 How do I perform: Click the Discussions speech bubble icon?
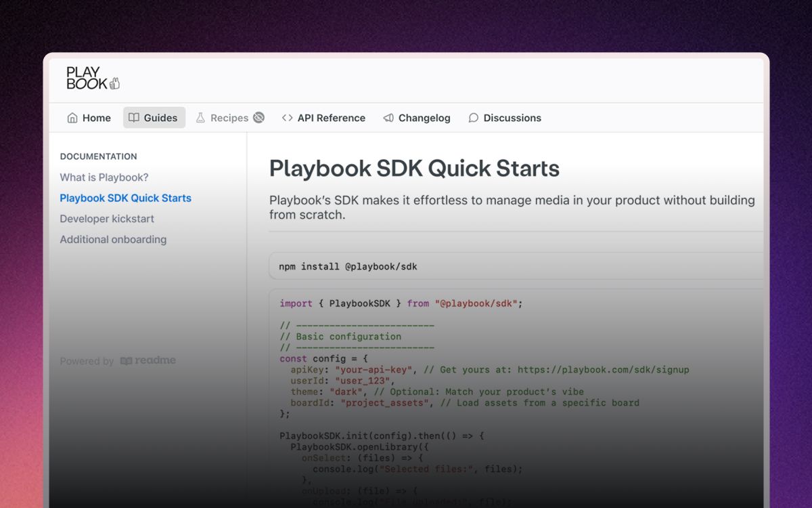(x=474, y=118)
